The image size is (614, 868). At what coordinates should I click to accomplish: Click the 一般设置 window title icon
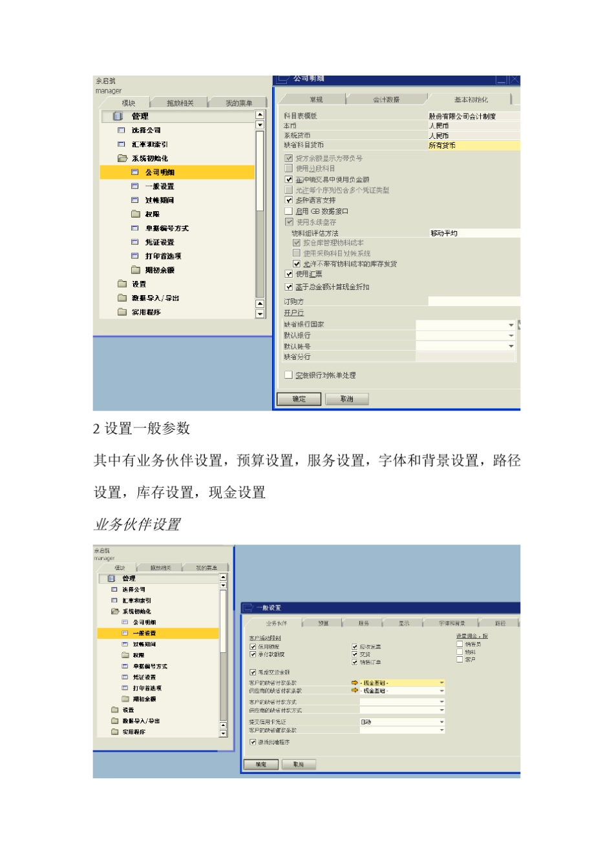coord(248,608)
